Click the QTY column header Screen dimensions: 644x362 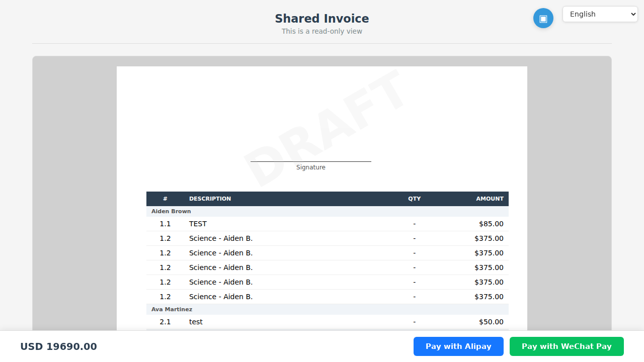415,199
